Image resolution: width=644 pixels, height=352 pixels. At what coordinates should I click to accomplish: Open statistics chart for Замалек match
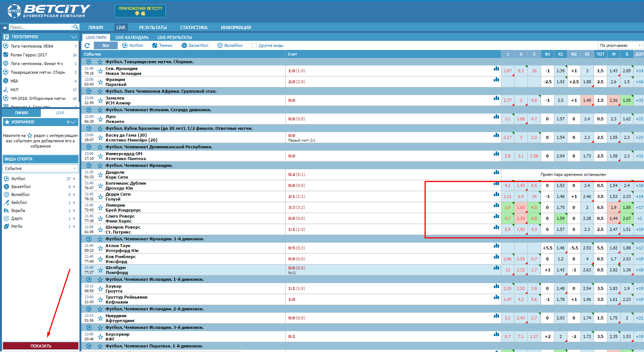click(x=496, y=98)
